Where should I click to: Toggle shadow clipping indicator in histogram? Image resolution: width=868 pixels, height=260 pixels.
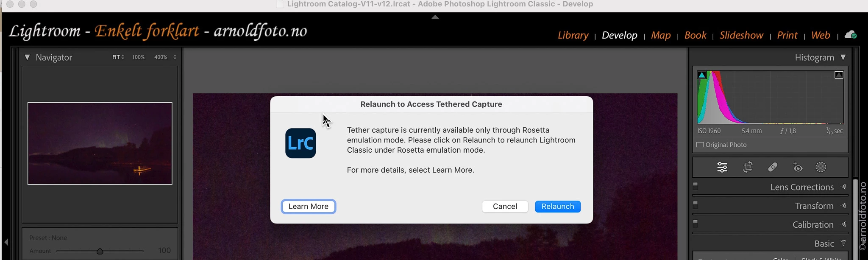point(702,75)
